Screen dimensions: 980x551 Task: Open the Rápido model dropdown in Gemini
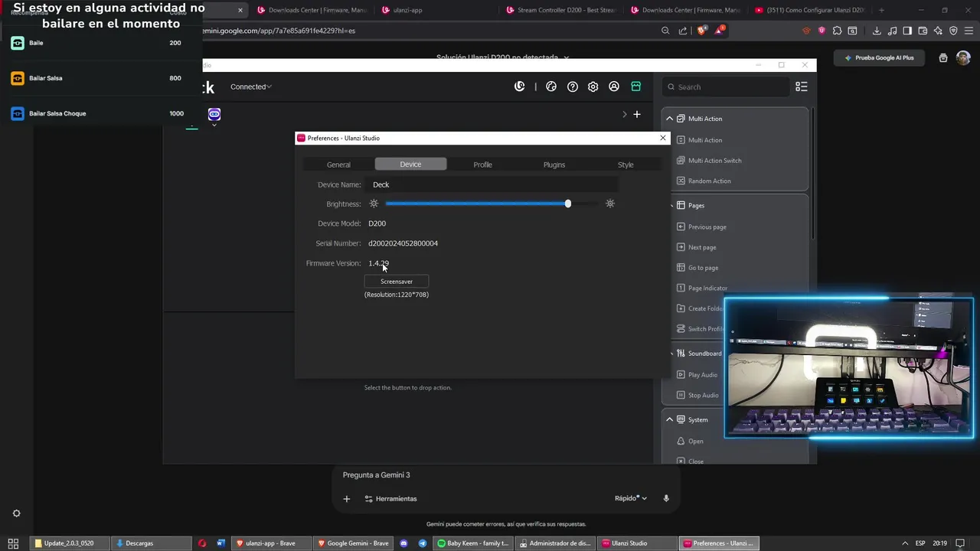pos(631,498)
